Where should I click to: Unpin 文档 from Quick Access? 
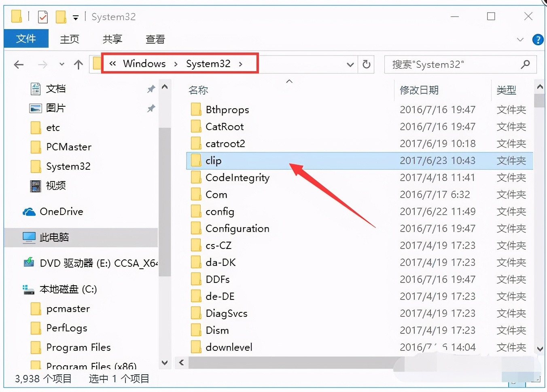click(x=151, y=89)
